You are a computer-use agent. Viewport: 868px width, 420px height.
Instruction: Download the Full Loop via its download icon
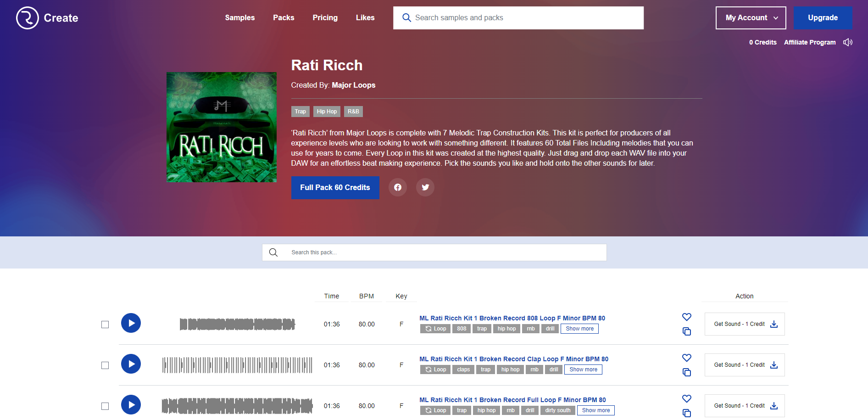[774, 406]
